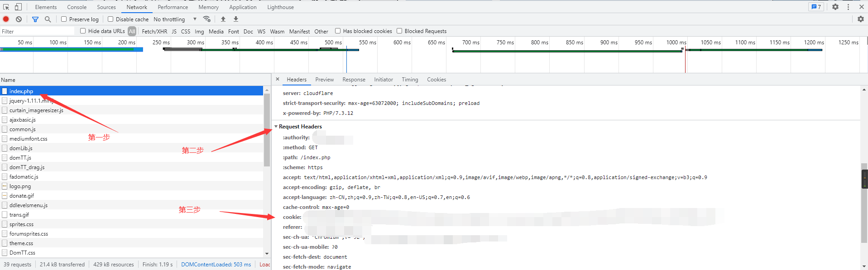This screenshot has height=270, width=868.
Task: Click the logo.png file icon
Action: point(5,186)
